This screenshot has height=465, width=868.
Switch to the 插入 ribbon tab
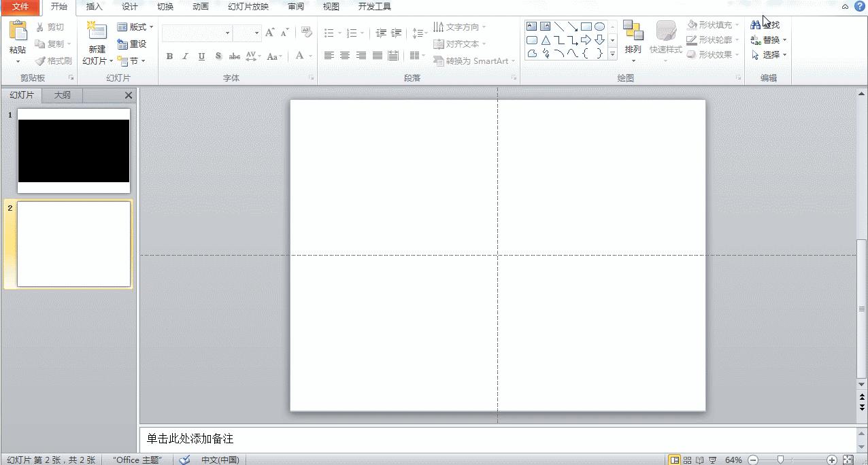point(93,7)
